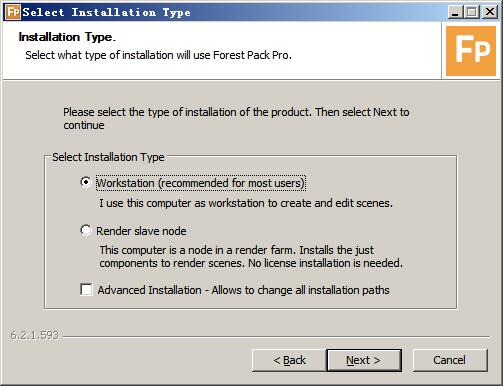
Task: Cancel the Forest Pack Pro installation
Action: 450,360
